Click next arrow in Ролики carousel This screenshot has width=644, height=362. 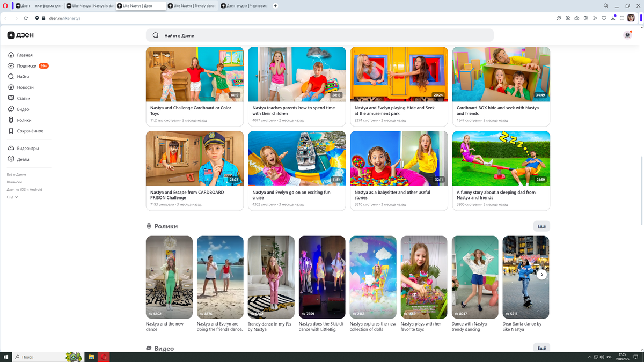pyautogui.click(x=542, y=275)
